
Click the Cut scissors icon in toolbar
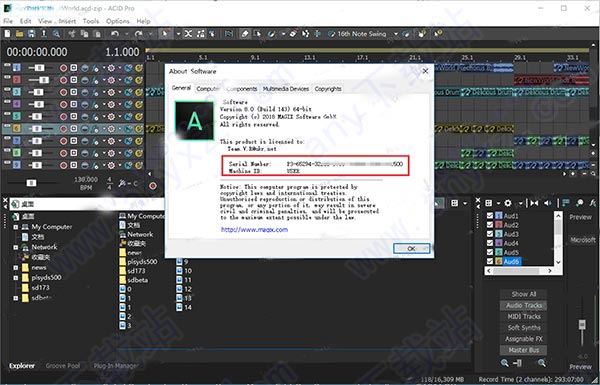click(x=72, y=34)
